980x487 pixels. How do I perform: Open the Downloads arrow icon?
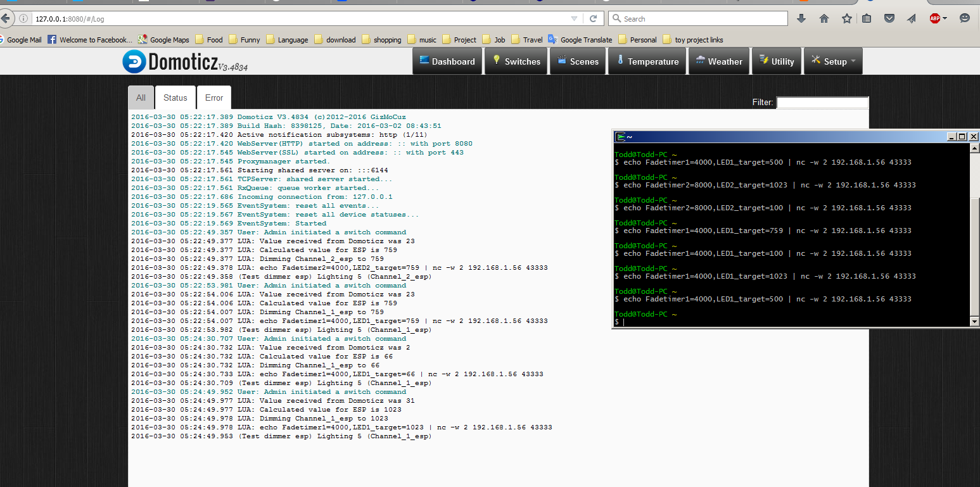pos(801,18)
